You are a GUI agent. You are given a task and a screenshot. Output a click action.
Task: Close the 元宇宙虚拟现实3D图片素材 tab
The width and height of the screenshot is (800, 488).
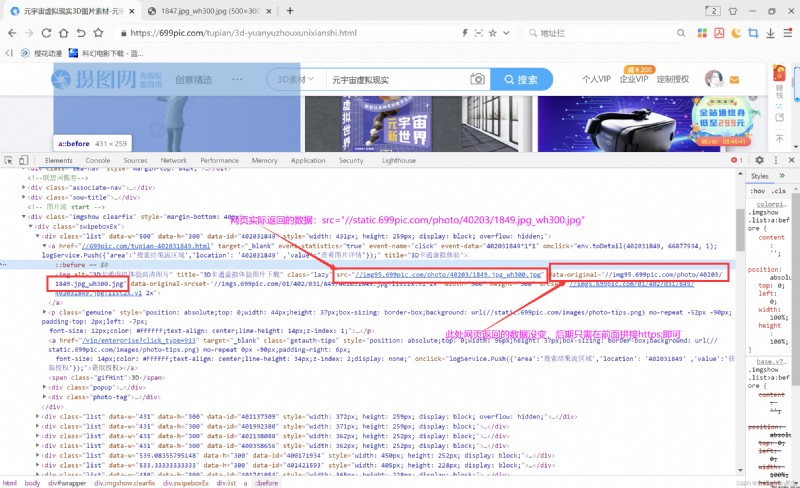pos(132,11)
